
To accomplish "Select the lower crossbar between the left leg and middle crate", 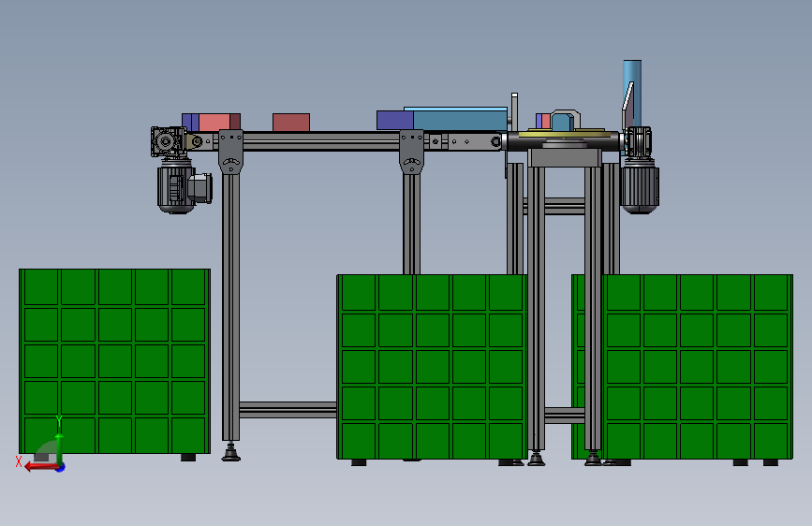I will (288, 410).
